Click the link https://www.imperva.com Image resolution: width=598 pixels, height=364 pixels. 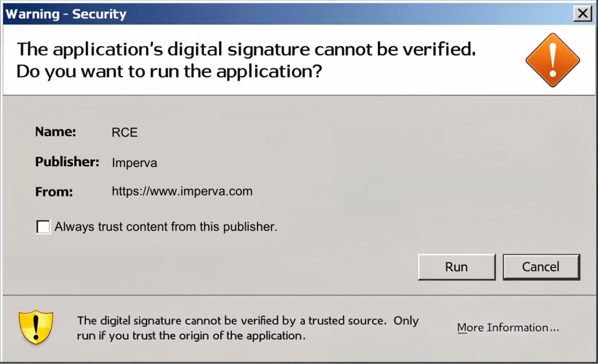pyautogui.click(x=182, y=191)
